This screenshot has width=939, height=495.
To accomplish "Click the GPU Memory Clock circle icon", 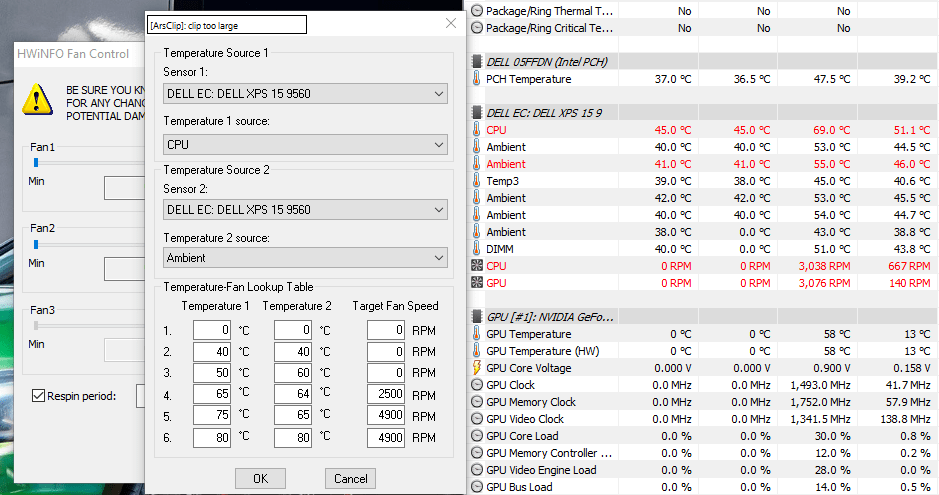I will pyautogui.click(x=477, y=402).
